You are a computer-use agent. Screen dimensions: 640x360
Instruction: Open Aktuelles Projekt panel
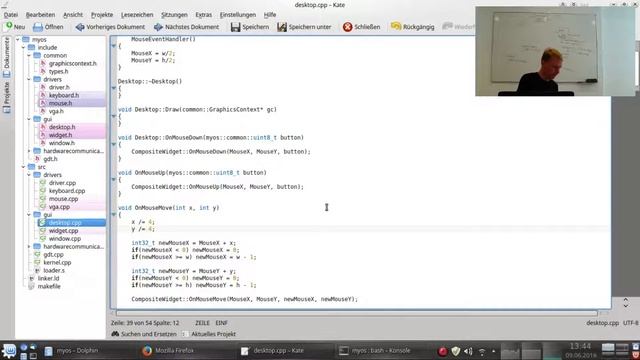coord(209,334)
